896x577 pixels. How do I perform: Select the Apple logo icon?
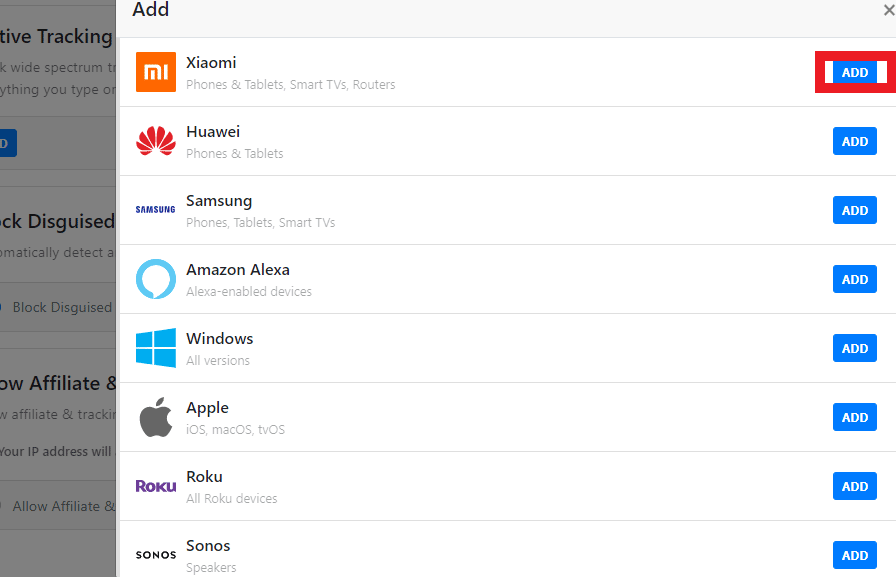click(x=155, y=417)
